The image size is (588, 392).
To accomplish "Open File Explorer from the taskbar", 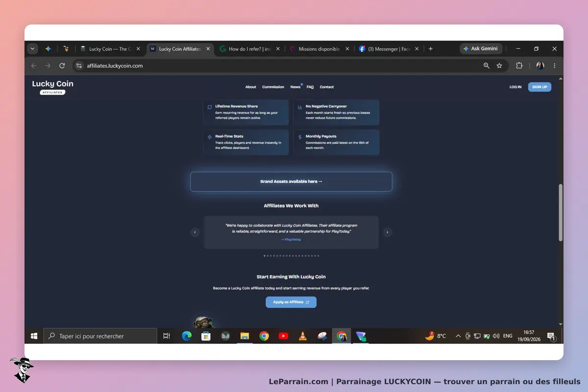I will [245, 336].
